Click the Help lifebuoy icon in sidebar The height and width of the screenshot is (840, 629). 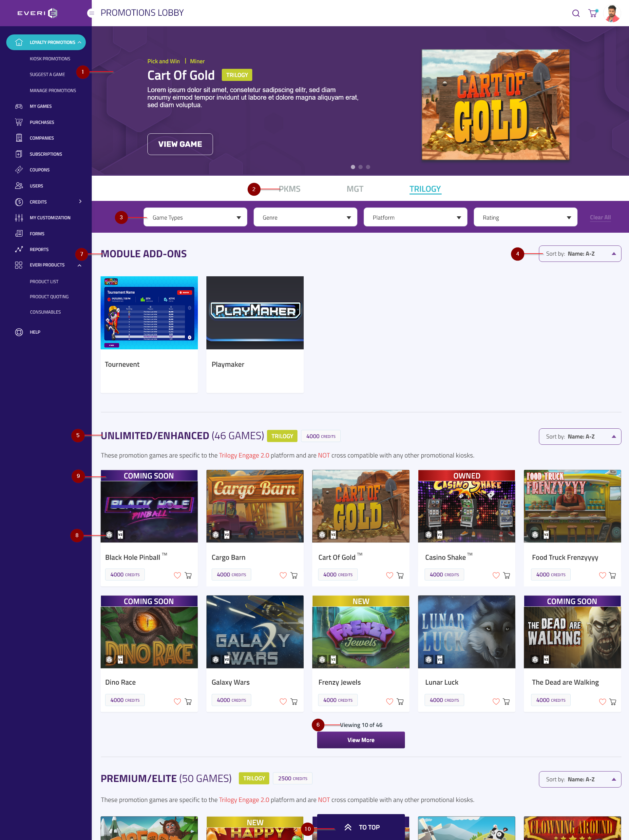[x=19, y=332]
